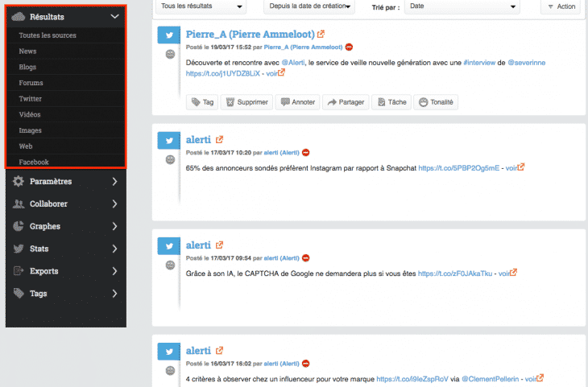This screenshot has height=387, width=588.
Task: Open the 'Depuis la date de création' dropdown
Action: (308, 6)
